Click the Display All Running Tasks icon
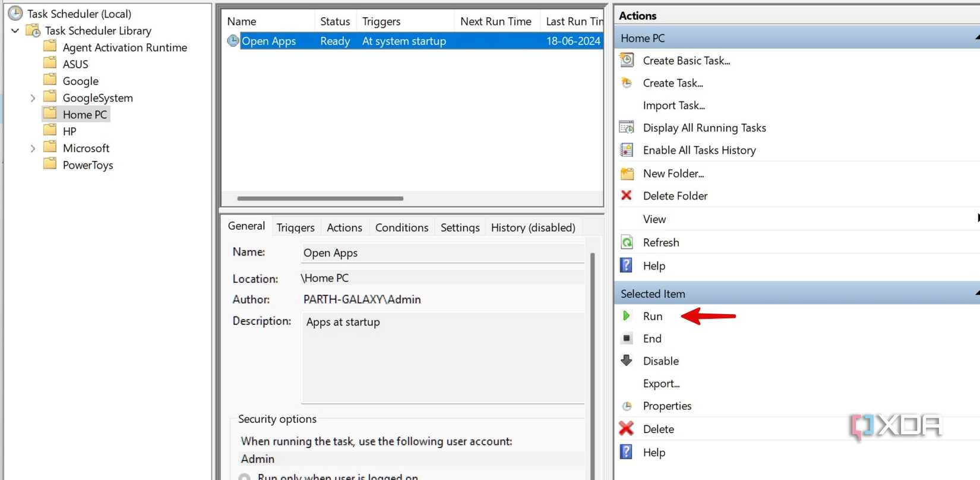Viewport: 980px width, 480px height. coord(627,128)
